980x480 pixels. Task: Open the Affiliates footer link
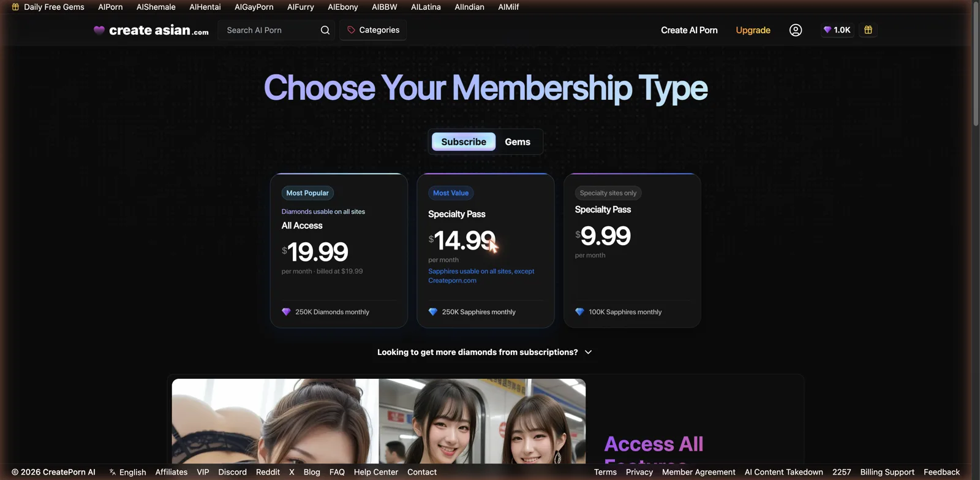[171, 472]
